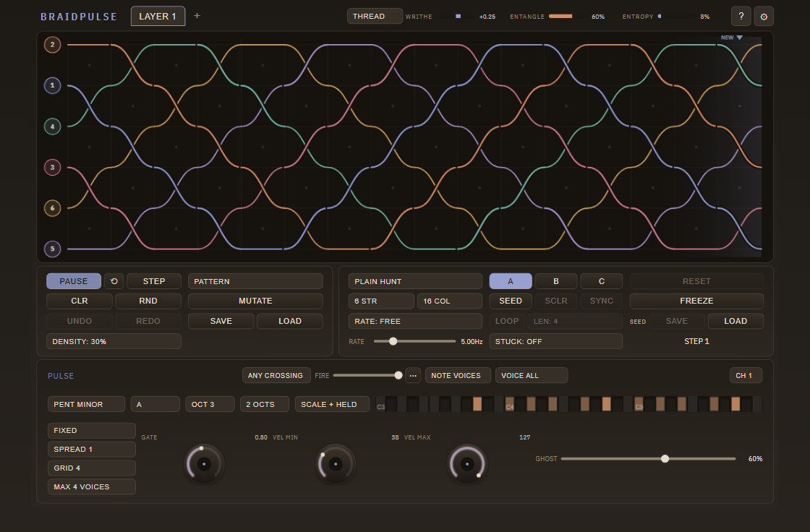
Task: Open the settings gear icon
Action: [x=764, y=16]
